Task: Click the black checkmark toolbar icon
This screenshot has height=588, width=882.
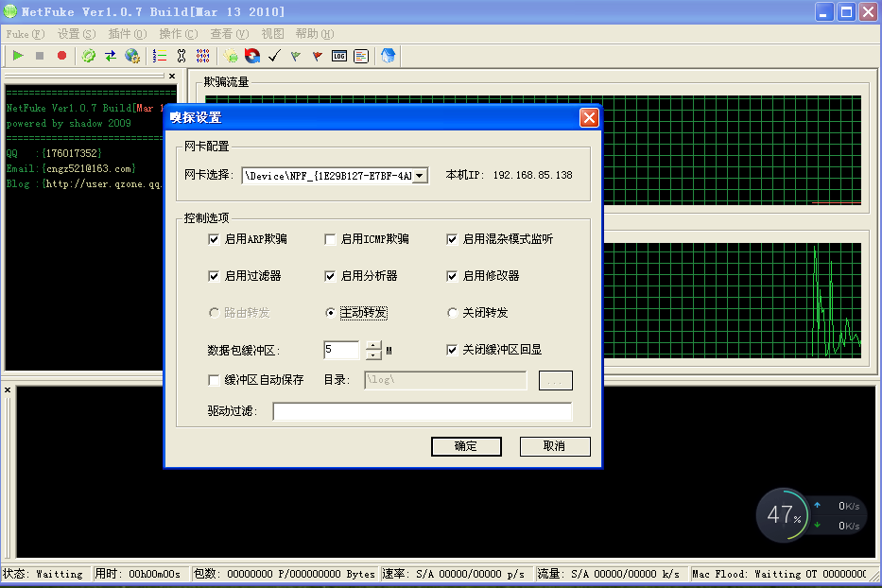Action: tap(274, 56)
